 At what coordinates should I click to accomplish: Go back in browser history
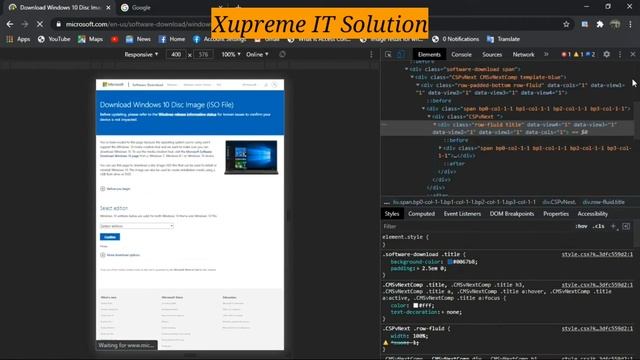(10, 24)
